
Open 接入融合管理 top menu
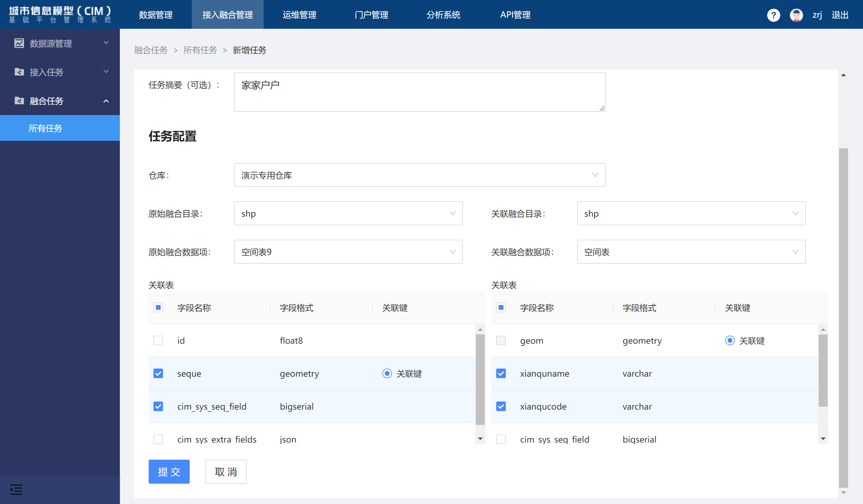(x=227, y=14)
